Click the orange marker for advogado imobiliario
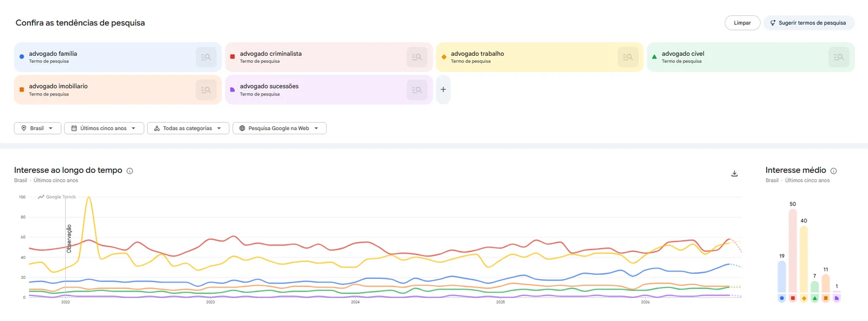Viewport: 868px width, 321px height. pyautogui.click(x=22, y=89)
